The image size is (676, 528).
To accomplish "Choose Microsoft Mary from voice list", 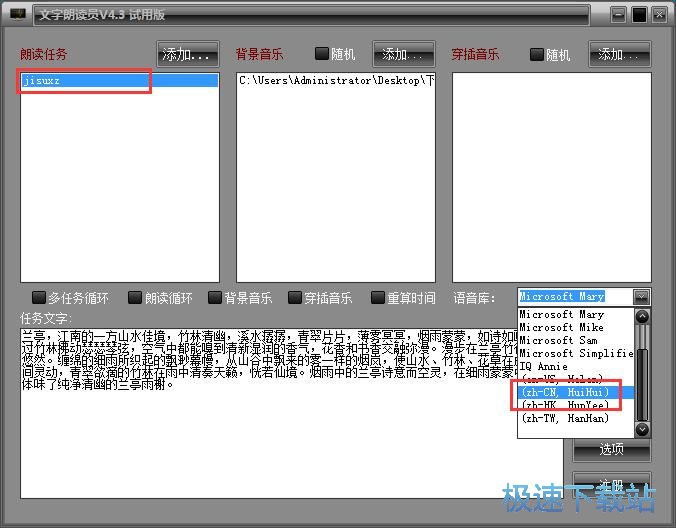I will [x=576, y=314].
